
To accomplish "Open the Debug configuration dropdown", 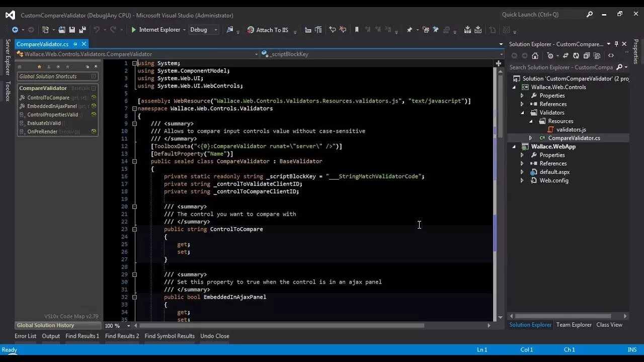I will [x=216, y=30].
